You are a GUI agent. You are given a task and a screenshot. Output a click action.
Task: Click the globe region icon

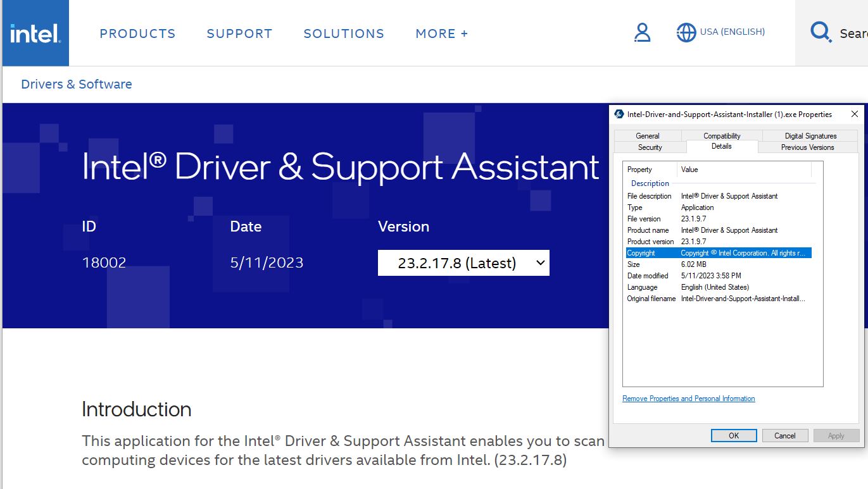[x=686, y=32]
